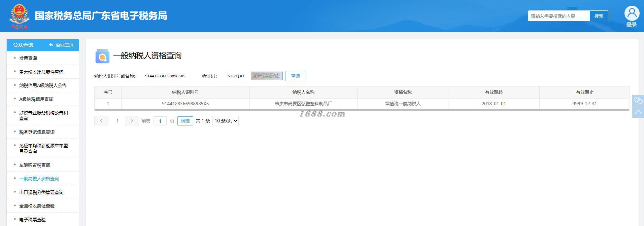
Task: Click the 登录 login link
Action: 632,25
